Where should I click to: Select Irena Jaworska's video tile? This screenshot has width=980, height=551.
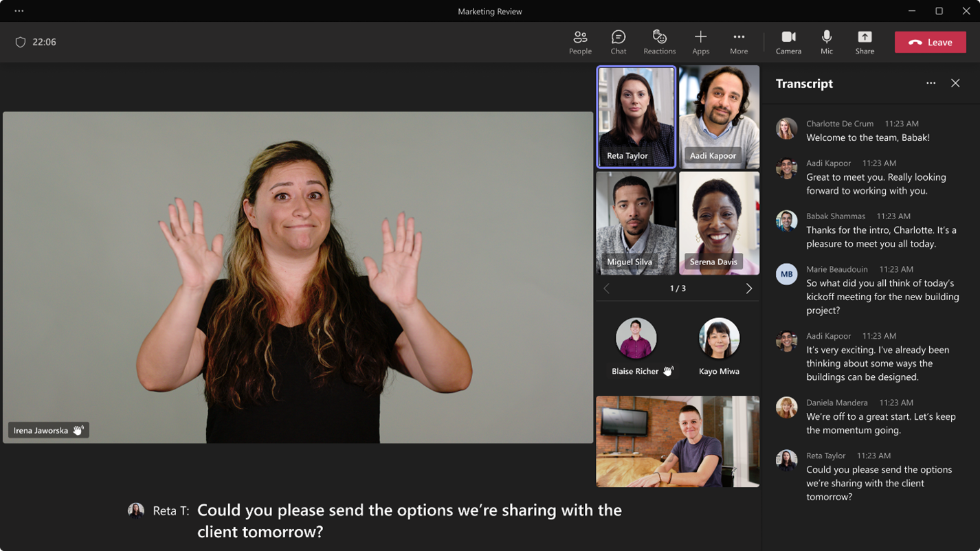pos(298,278)
